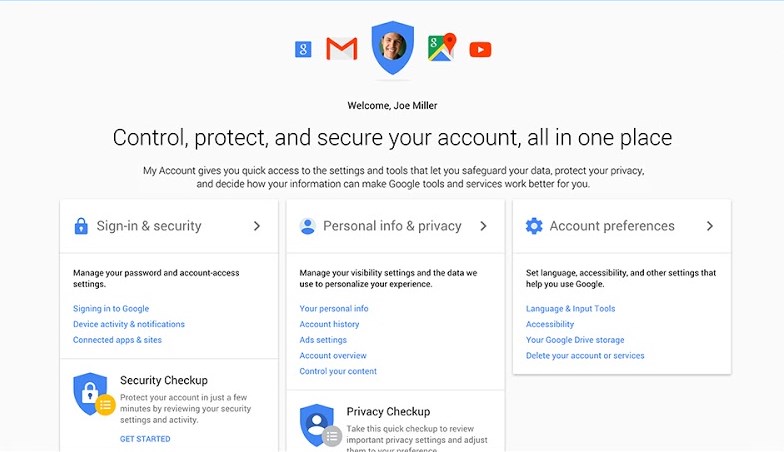Open the Google Maps icon

[441, 48]
